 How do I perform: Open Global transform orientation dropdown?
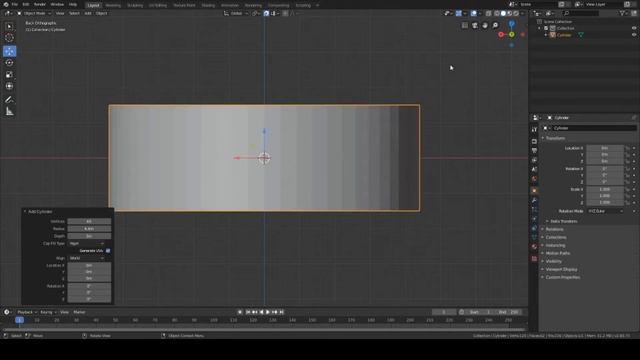pos(236,13)
